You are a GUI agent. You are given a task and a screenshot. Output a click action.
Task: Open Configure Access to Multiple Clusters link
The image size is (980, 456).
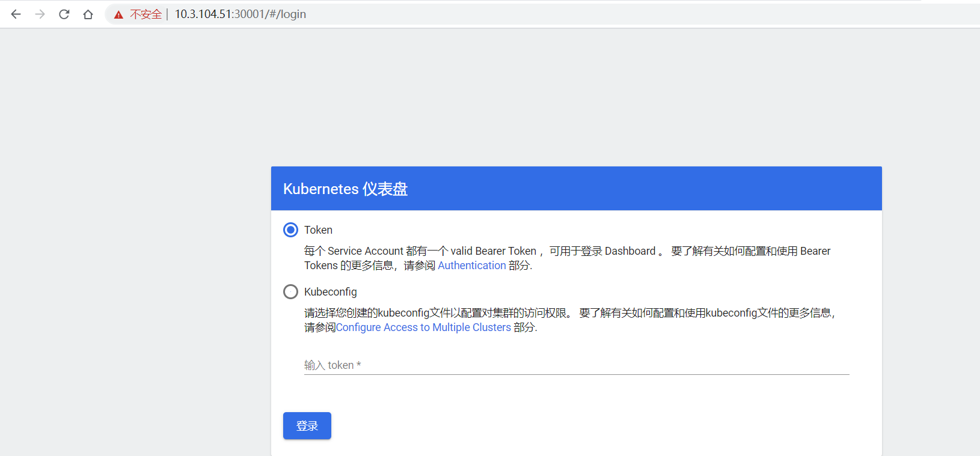point(423,327)
